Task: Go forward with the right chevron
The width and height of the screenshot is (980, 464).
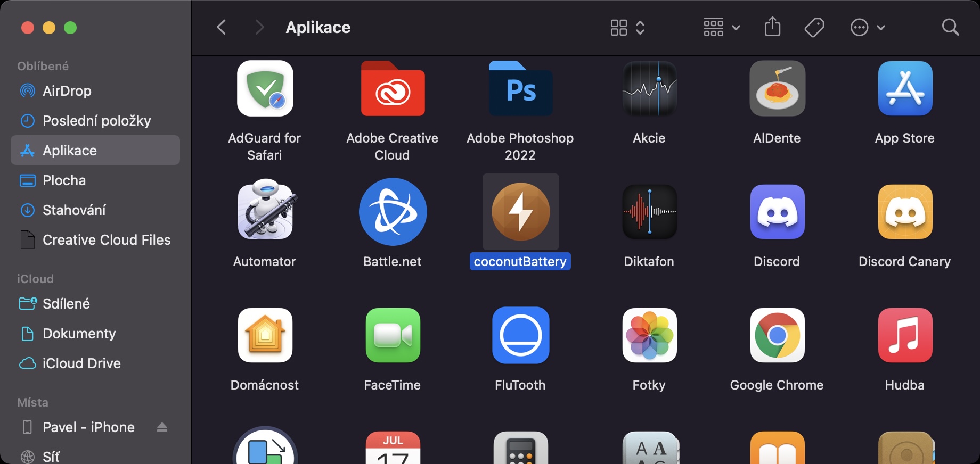Action: click(259, 27)
